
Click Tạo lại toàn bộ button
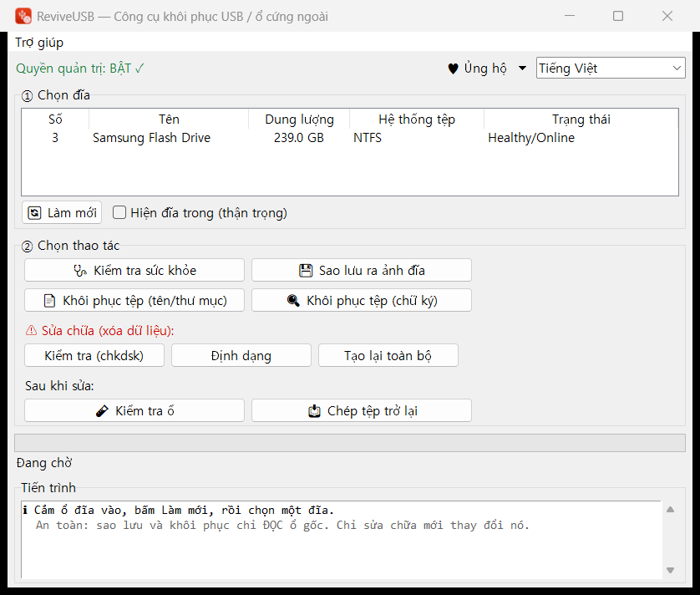tap(388, 355)
